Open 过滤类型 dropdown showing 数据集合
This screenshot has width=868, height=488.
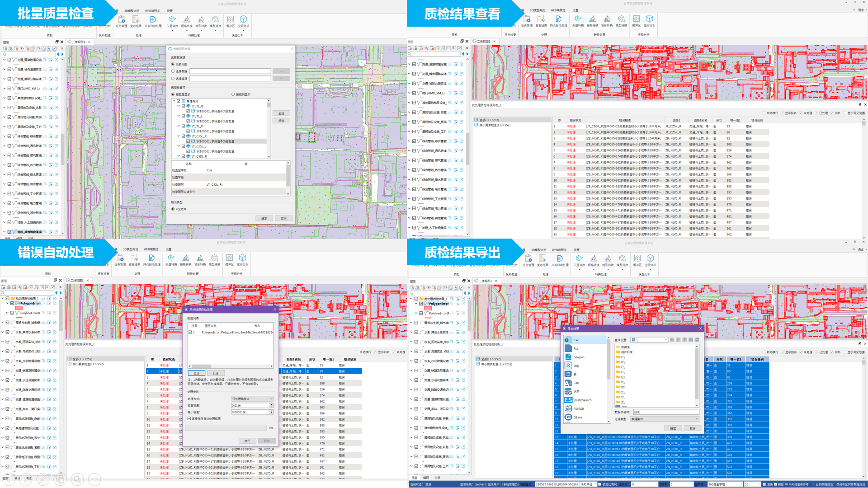665,419
